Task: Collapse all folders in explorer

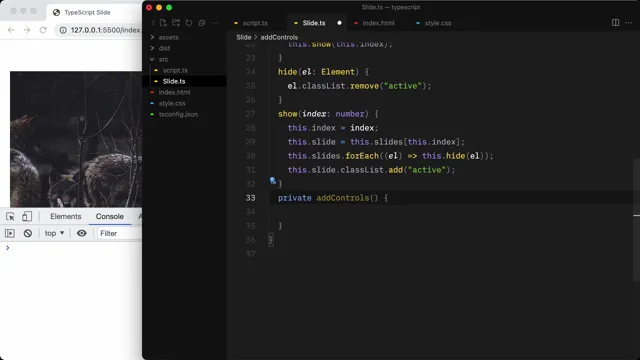Action: point(202,23)
